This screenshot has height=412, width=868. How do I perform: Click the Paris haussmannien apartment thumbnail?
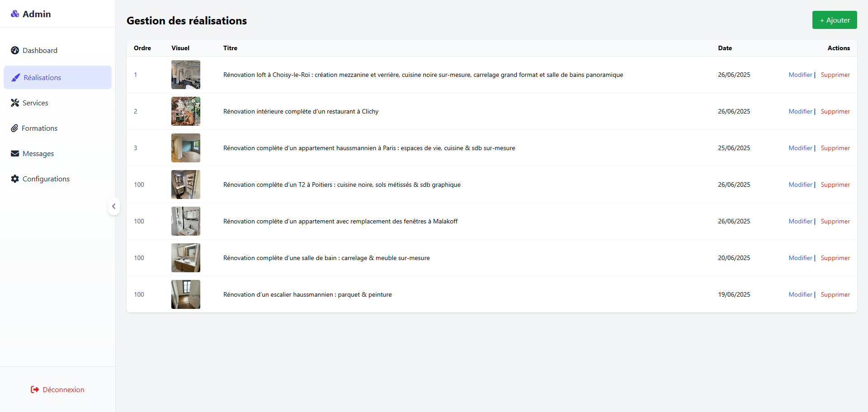tap(186, 148)
